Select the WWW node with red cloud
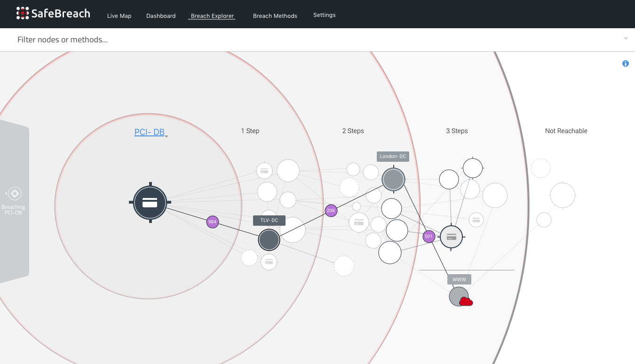 (x=459, y=297)
